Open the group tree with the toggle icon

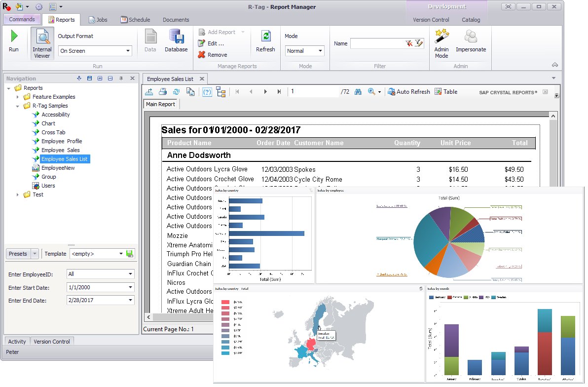click(221, 91)
